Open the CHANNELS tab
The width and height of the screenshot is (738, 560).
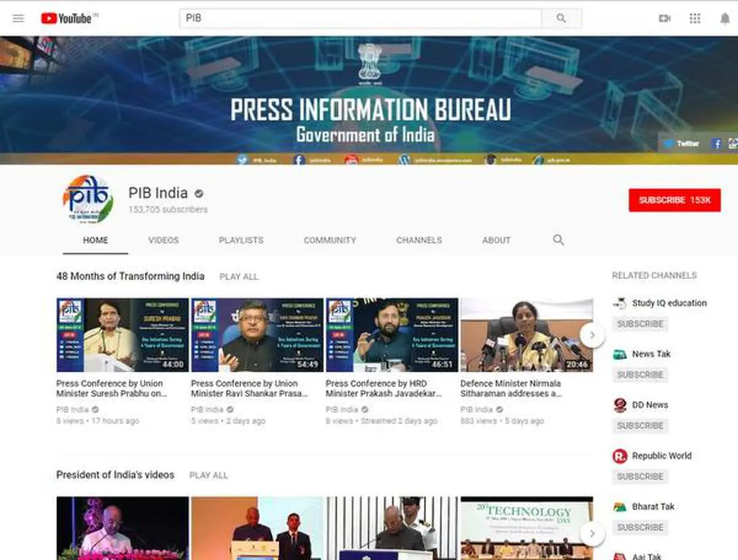419,240
